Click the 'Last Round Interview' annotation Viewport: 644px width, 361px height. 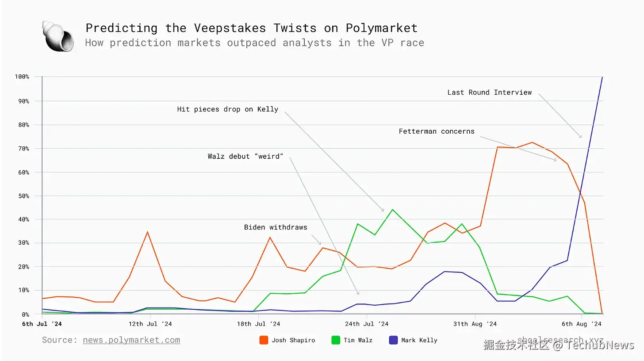click(x=490, y=92)
